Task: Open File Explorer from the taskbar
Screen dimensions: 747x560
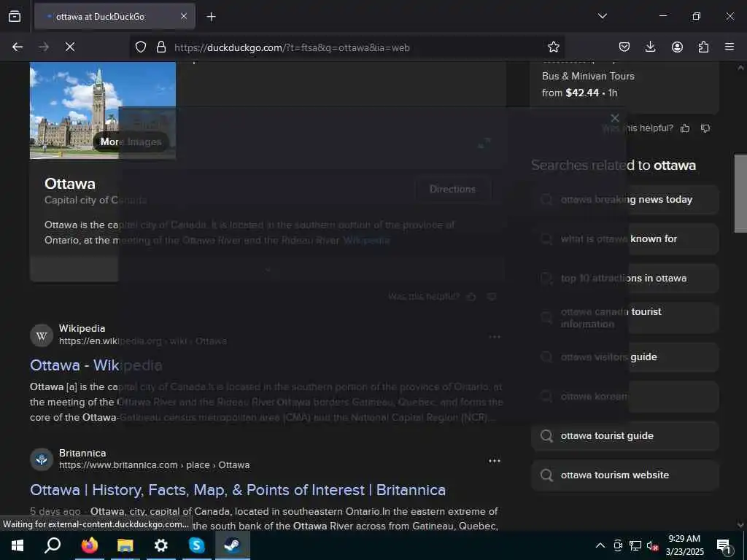Action: click(x=125, y=545)
